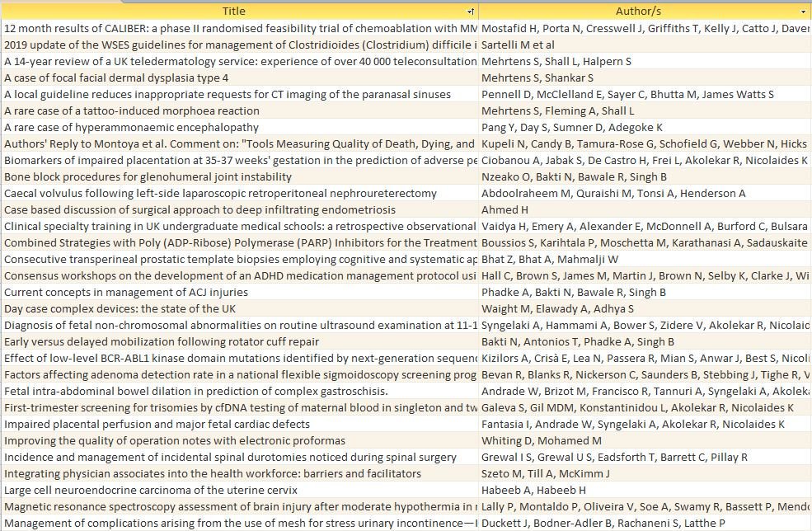Click 'Consensus workshops on the development of an ADHD' title
Viewport: 812px width, 531px height.
[240, 276]
